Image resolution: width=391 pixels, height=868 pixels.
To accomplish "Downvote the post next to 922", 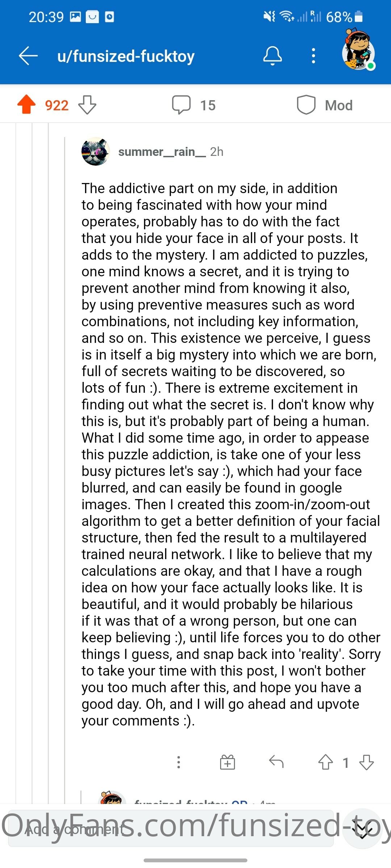I will pos(87,105).
